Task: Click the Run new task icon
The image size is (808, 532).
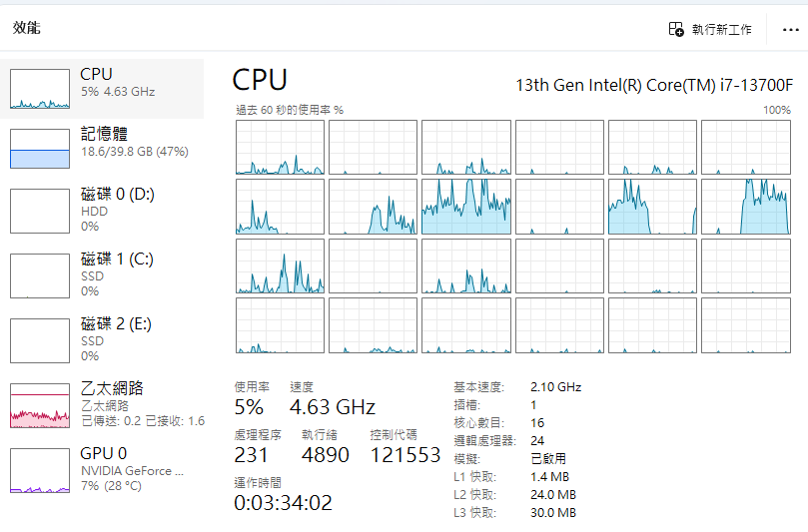Action: coord(676,30)
